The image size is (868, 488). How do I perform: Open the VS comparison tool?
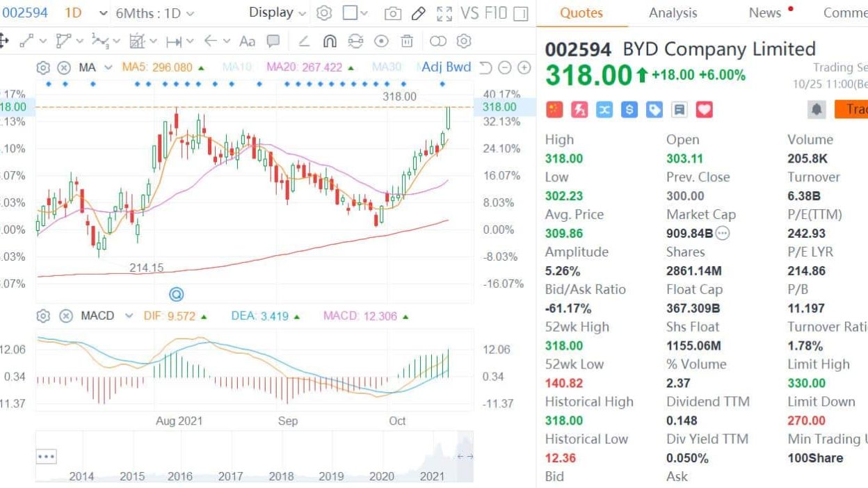[x=470, y=13]
